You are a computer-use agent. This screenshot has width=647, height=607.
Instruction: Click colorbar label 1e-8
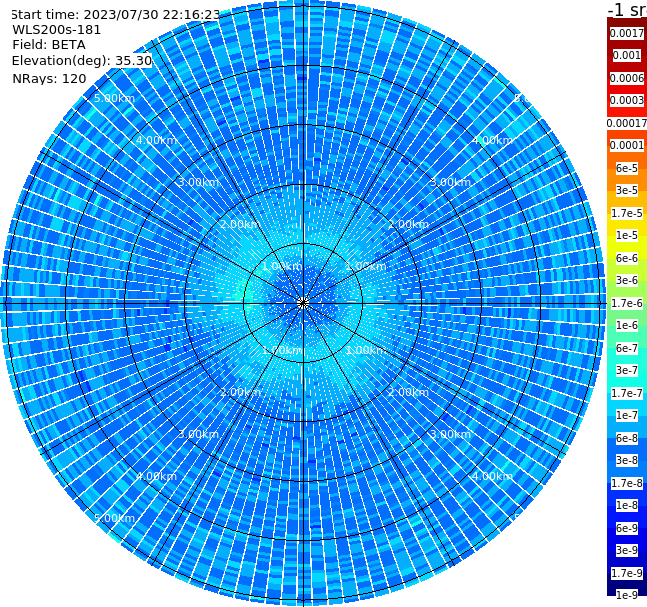coord(627,505)
